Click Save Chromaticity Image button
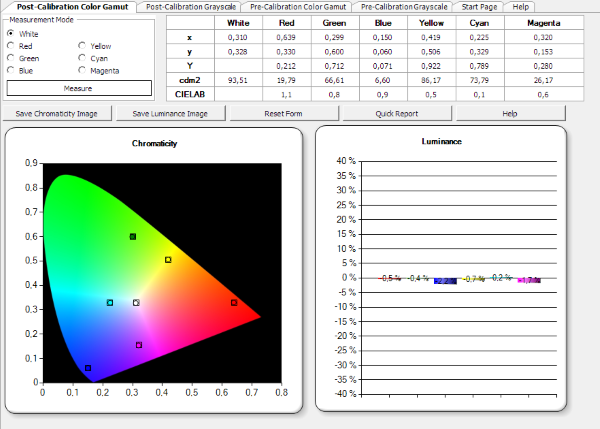Viewport: 600px width, 429px height. (x=57, y=114)
